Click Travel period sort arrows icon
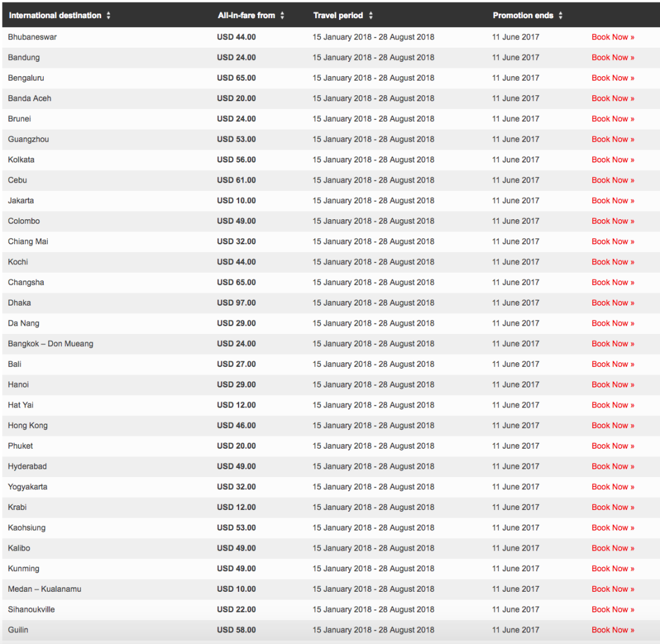This screenshot has height=644, width=660. pyautogui.click(x=371, y=15)
